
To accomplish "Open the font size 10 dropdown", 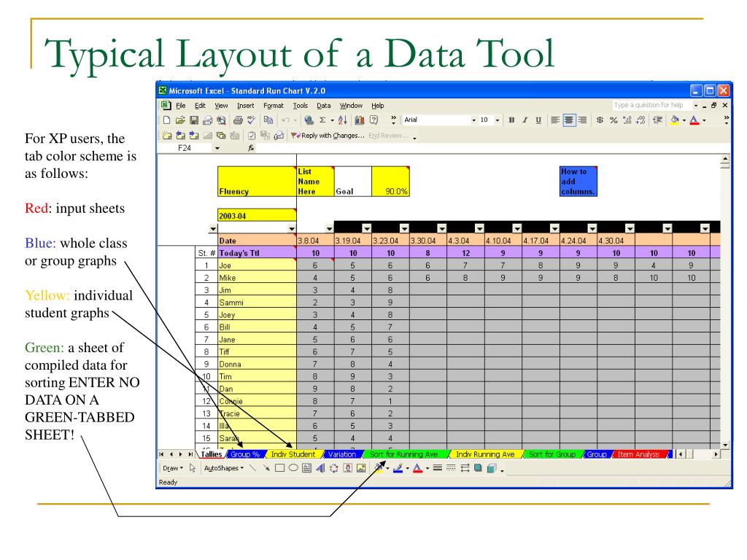I will point(497,120).
